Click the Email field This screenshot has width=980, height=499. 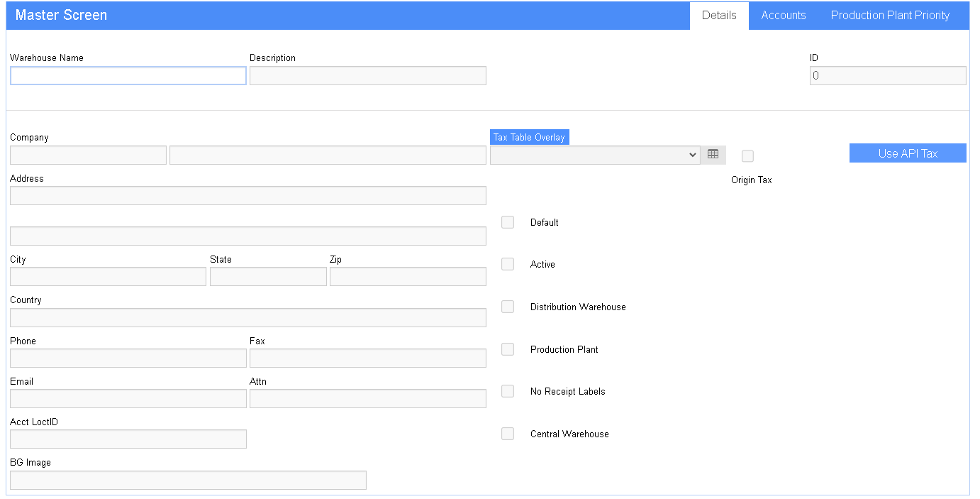point(128,398)
